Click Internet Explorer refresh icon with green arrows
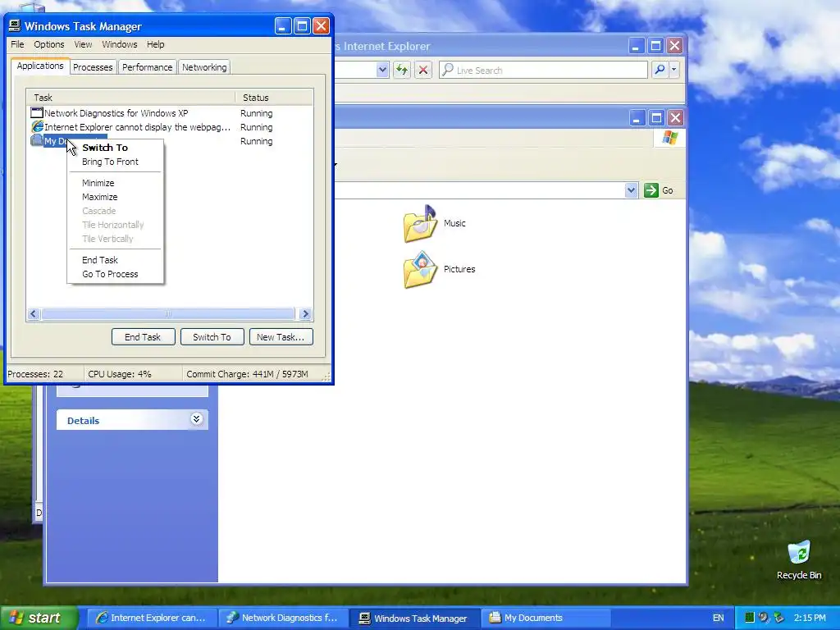Screen dimensions: 840x630 click(402, 70)
